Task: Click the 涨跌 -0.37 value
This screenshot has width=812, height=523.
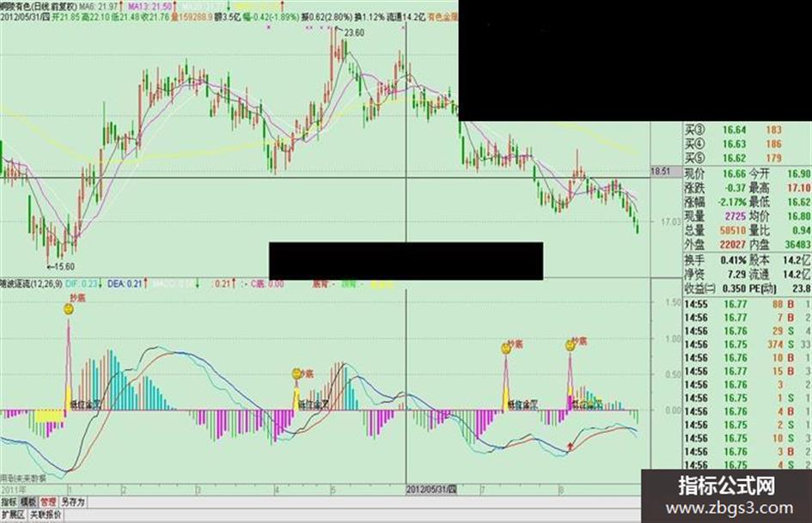Action: click(x=735, y=188)
